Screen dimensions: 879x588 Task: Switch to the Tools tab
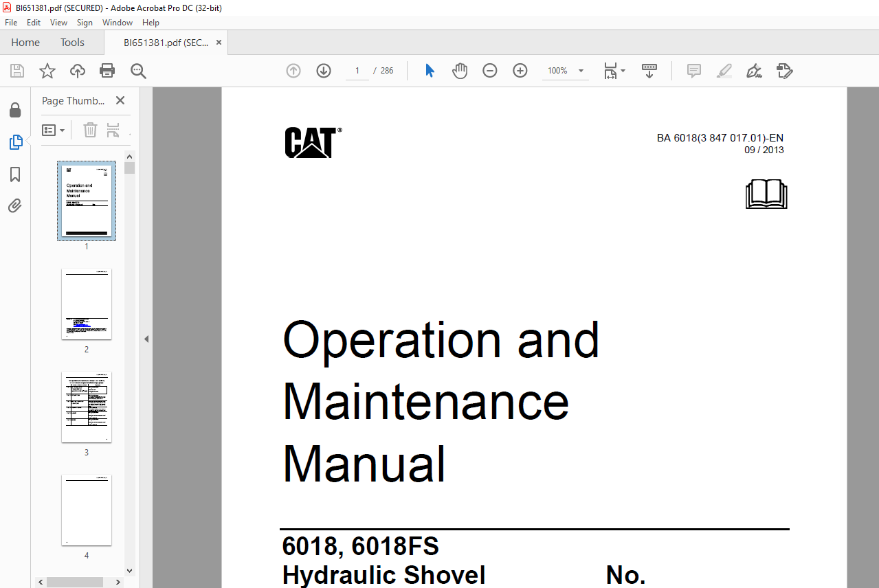[72, 43]
